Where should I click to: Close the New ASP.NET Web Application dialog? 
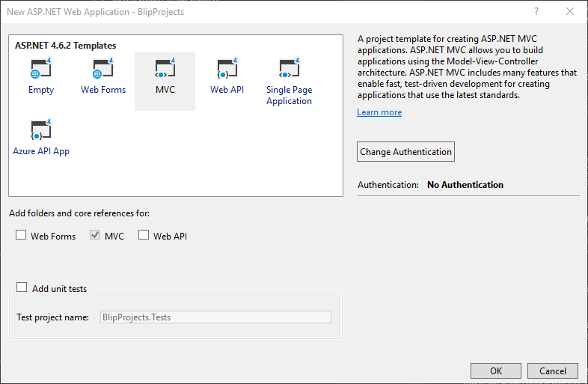click(x=570, y=12)
